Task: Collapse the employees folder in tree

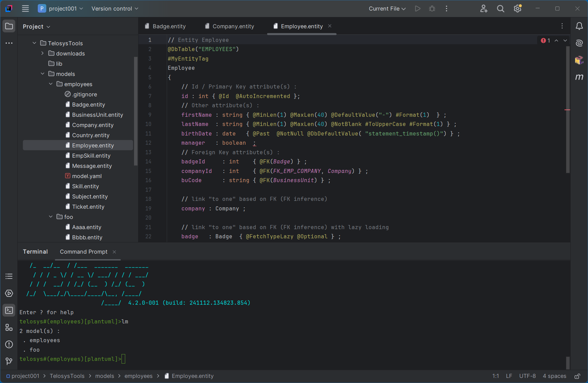Action: [51, 84]
